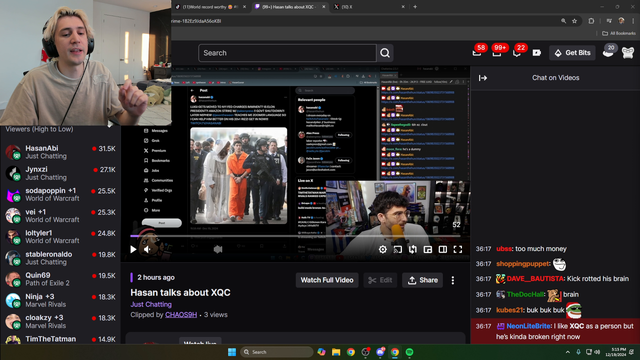Open a new browser tab

coord(415,7)
